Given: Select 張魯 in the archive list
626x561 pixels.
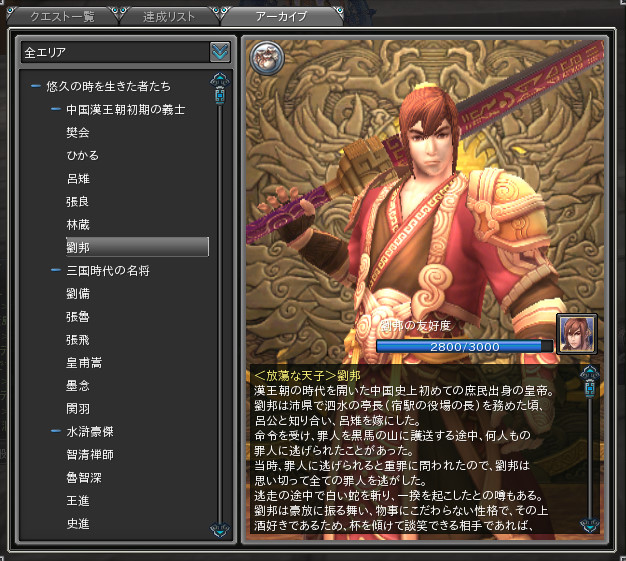Looking at the screenshot, I should tap(78, 317).
